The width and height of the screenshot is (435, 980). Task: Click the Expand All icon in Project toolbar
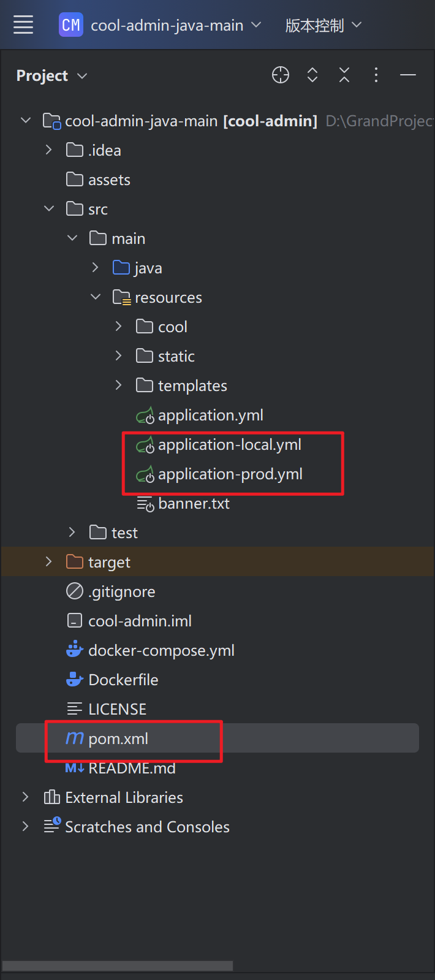(312, 74)
